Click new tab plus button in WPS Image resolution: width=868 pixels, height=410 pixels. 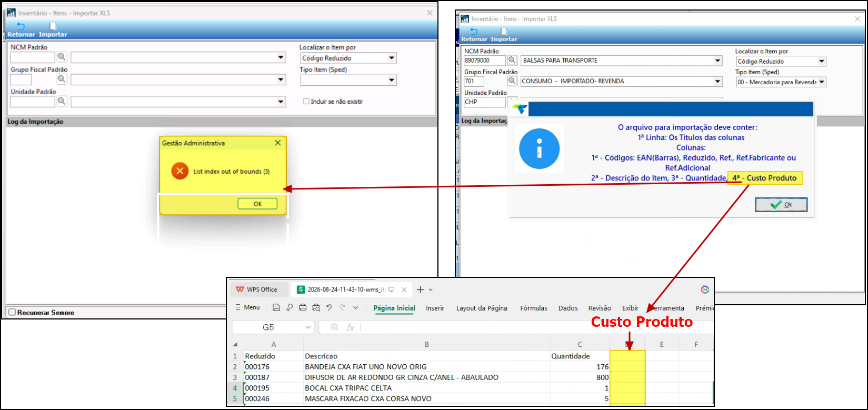421,289
